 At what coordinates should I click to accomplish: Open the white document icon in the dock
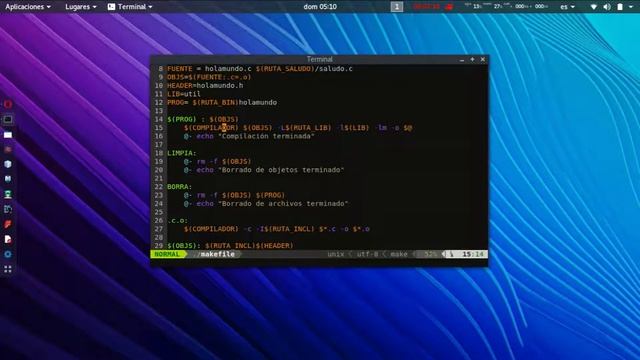pyautogui.click(x=8, y=239)
